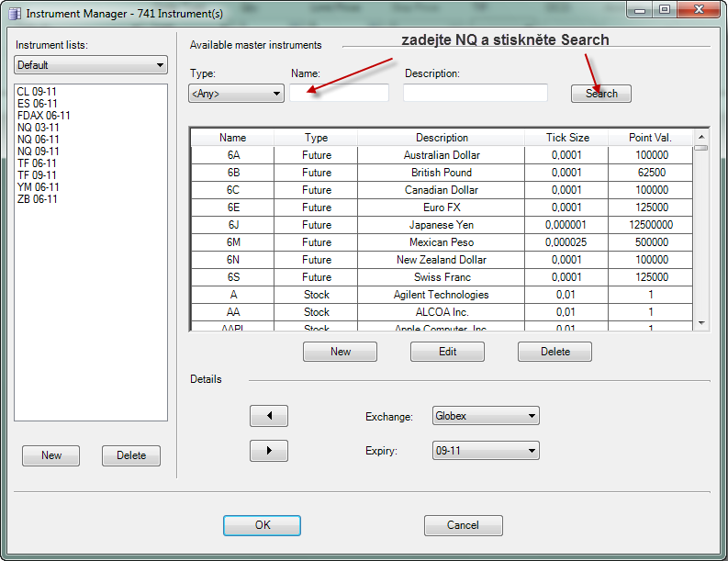728x561 pixels.
Task: Sort by the Name column header
Action: click(x=232, y=138)
